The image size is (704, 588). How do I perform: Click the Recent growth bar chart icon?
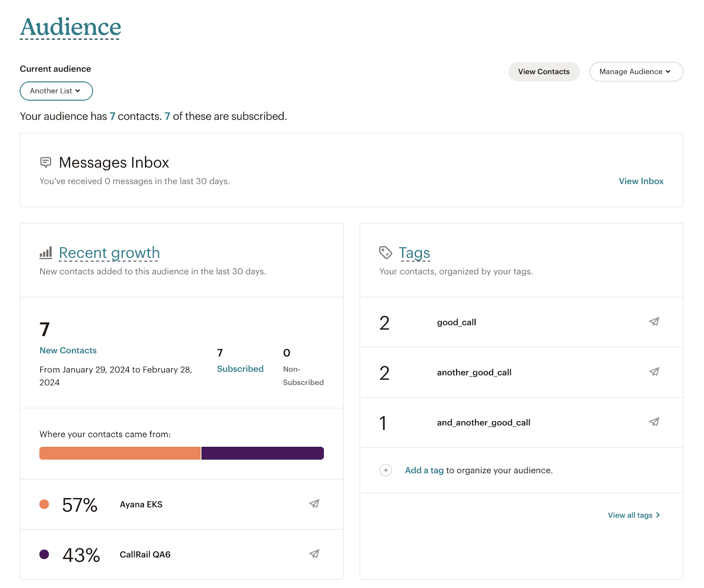pyautogui.click(x=46, y=252)
